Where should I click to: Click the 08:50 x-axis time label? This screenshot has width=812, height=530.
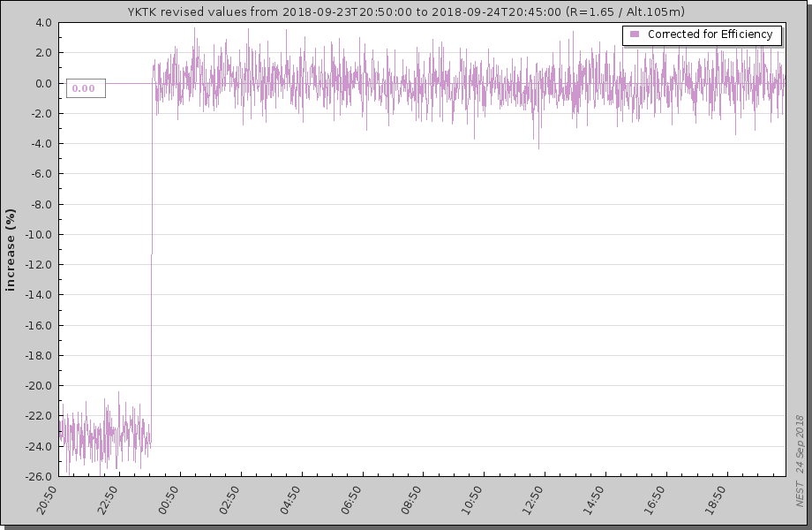pos(411,500)
